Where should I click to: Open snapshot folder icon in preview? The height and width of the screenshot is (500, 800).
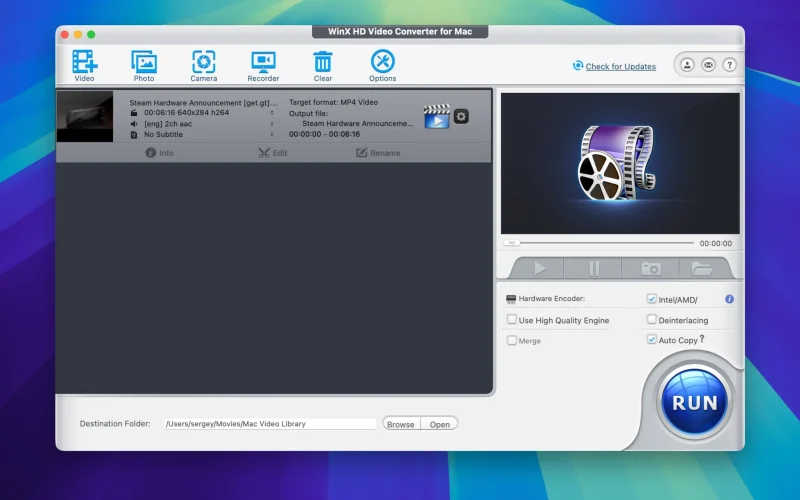coord(702,268)
